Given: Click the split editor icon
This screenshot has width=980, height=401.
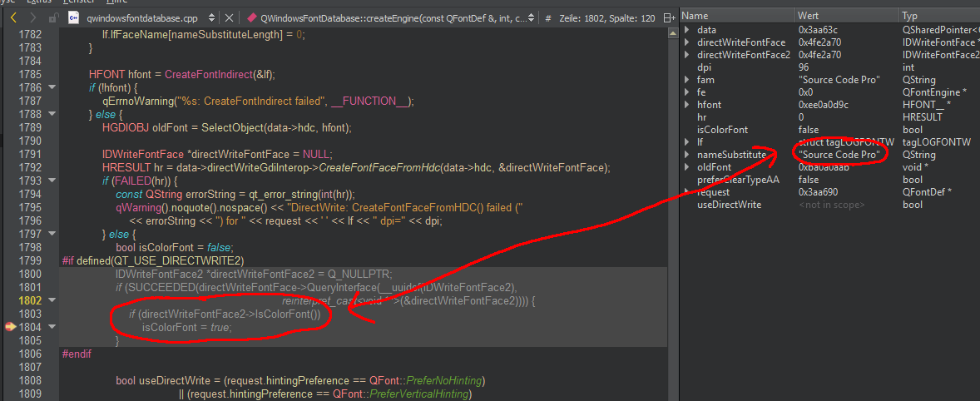Looking at the screenshot, I should 669,17.
